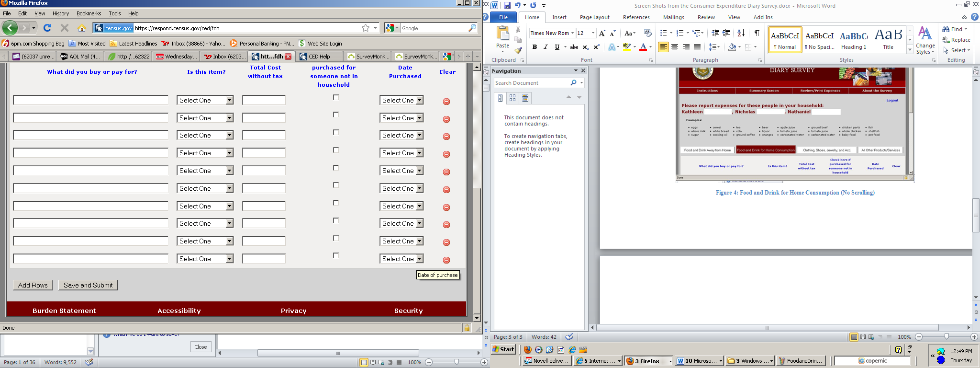Screen dimensions: 980x368
Task: Tick the second row household checkbox
Action: 336,115
